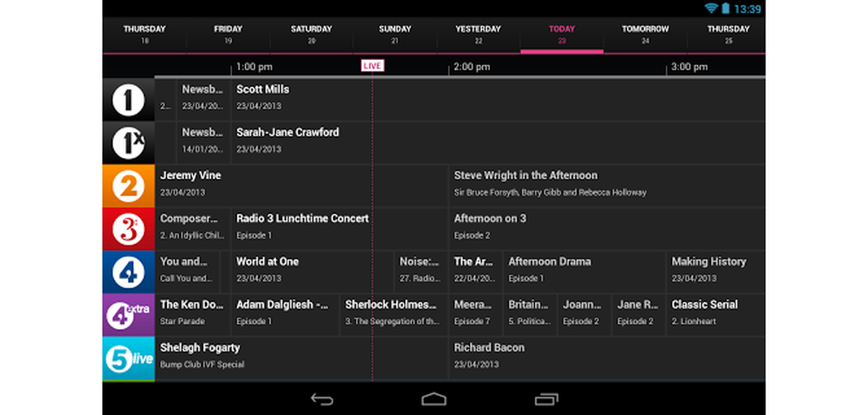
Task: Open the Jeremy Vine programme
Action: tap(301, 186)
